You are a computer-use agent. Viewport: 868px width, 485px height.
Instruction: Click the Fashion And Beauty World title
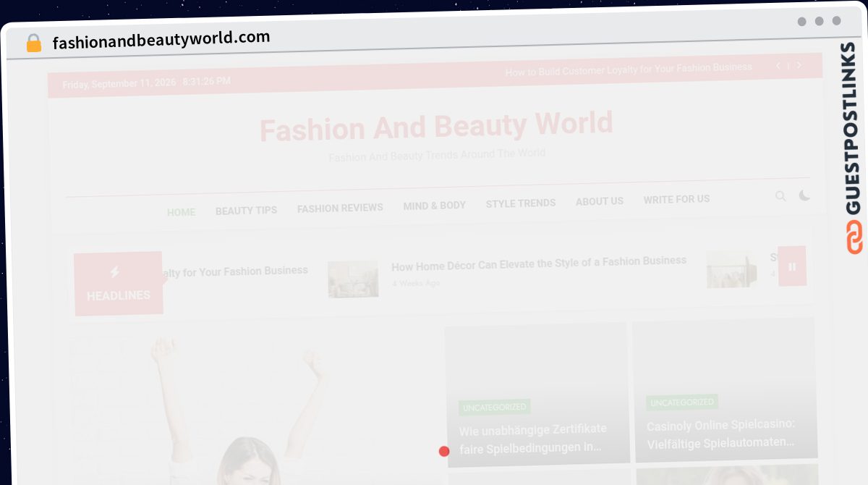point(436,127)
